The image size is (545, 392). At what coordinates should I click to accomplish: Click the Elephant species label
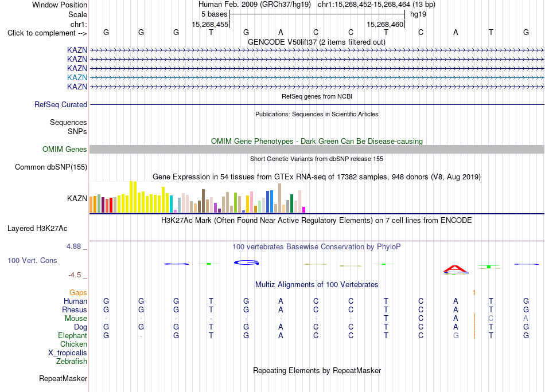pos(73,336)
